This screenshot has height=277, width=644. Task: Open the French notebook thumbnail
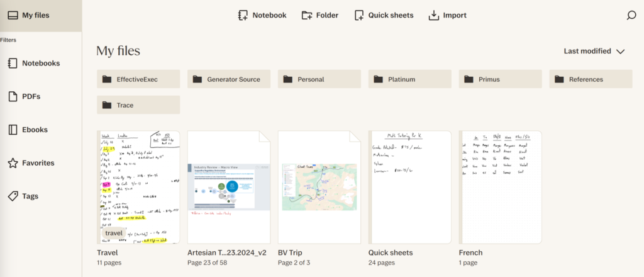[x=501, y=187]
